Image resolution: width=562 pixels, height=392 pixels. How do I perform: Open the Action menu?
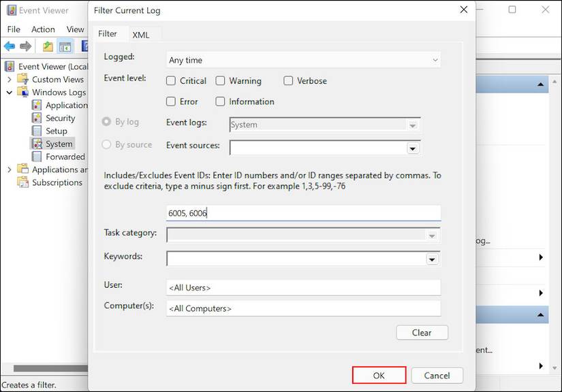pyautogui.click(x=43, y=29)
